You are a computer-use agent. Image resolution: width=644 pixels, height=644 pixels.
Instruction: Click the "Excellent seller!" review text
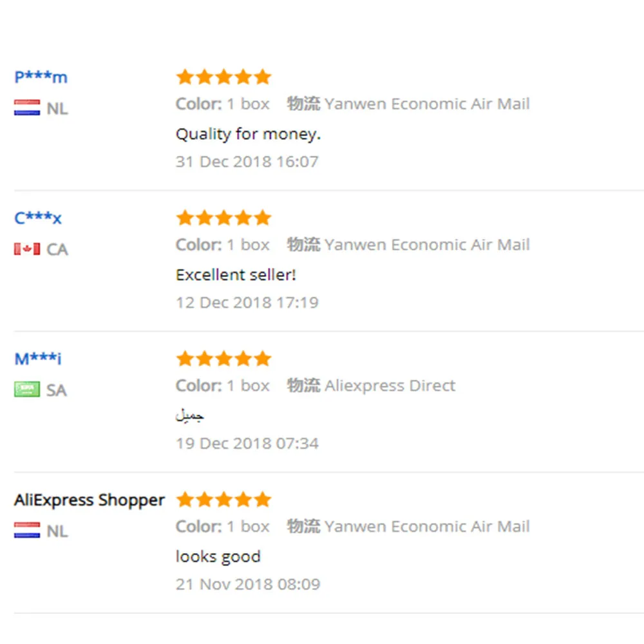tap(236, 275)
